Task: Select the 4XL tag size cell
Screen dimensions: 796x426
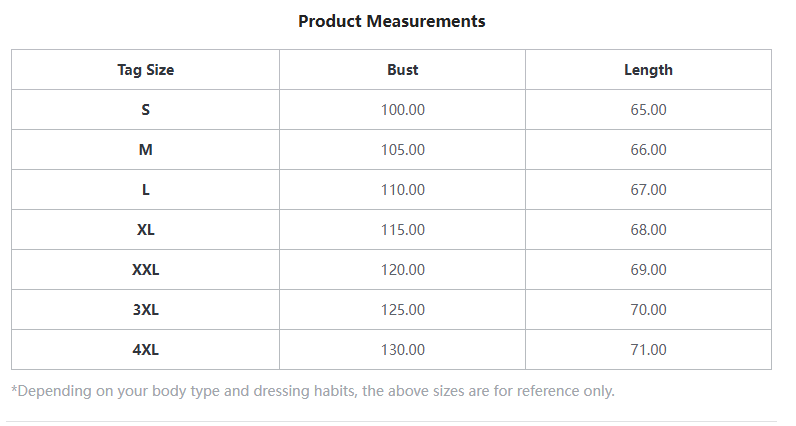Action: click(146, 350)
